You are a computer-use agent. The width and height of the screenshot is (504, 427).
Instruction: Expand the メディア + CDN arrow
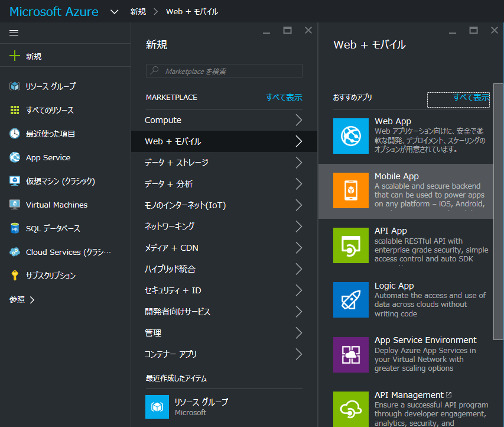[299, 248]
